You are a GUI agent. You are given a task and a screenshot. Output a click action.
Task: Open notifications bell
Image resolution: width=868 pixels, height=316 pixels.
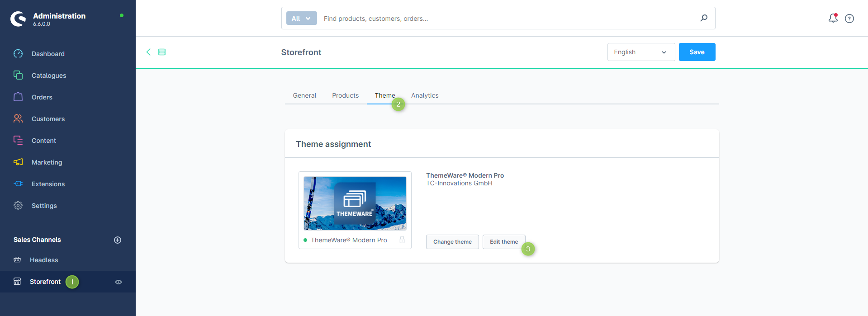click(x=833, y=18)
